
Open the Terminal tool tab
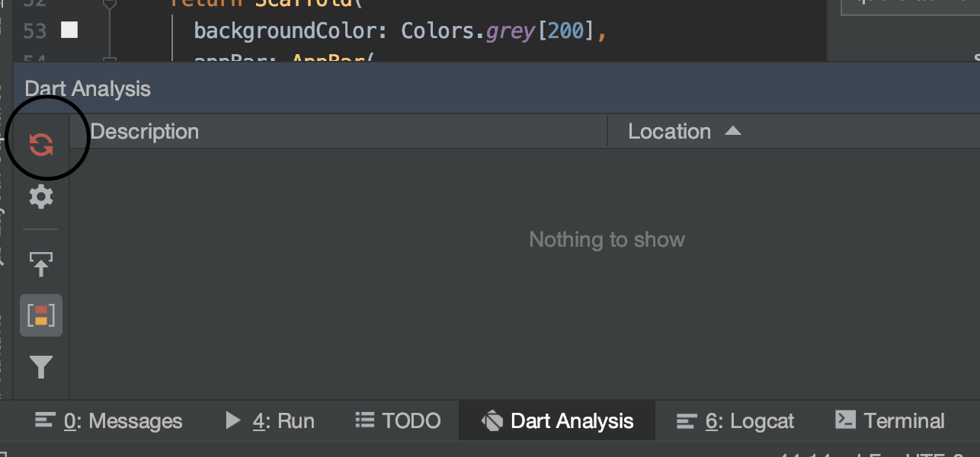(890, 421)
